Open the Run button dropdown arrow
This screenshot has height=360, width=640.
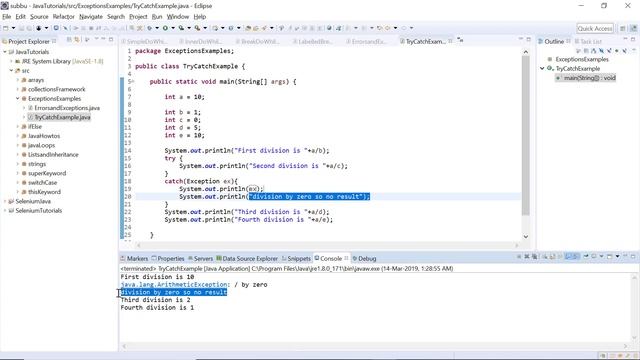tap(173, 28)
